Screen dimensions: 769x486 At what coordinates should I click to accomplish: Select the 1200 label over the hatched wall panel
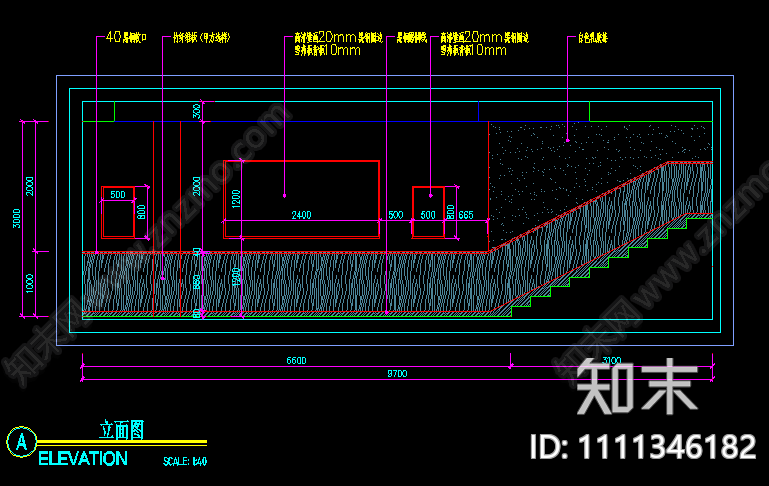coord(236,278)
